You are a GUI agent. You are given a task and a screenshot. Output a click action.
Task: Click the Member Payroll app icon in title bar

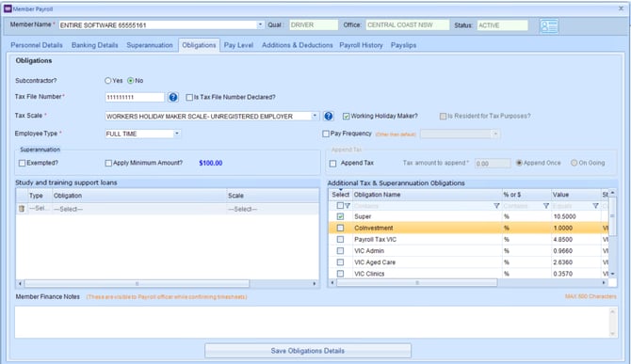(8, 8)
